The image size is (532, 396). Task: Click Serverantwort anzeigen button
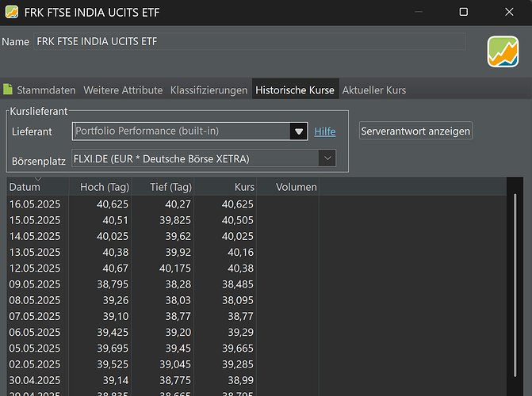pos(415,131)
